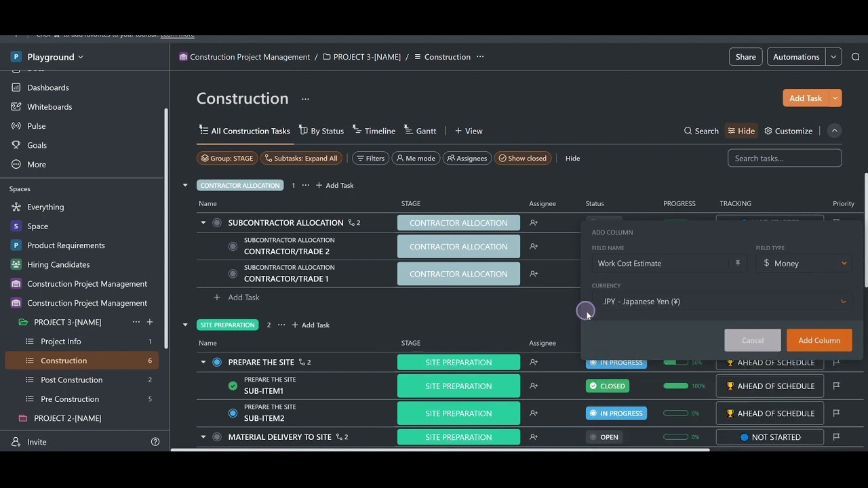Set priority flag for SUB-ITEM2
The height and width of the screenshot is (488, 868).
pos(837,413)
